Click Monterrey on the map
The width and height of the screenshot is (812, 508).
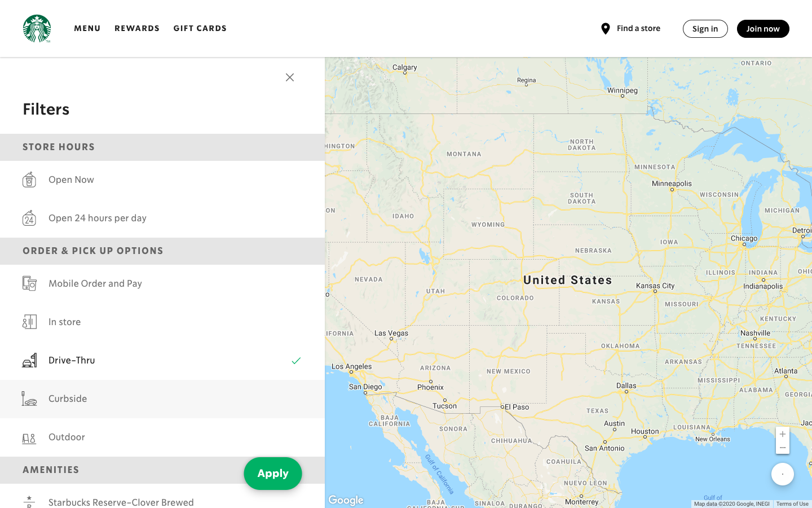click(x=582, y=502)
